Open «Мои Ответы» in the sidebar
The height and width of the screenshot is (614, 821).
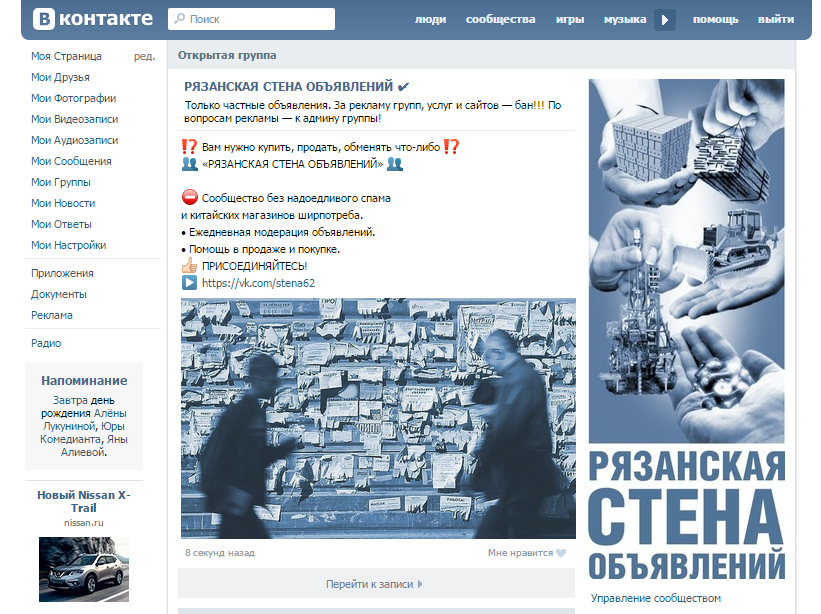pos(61,224)
